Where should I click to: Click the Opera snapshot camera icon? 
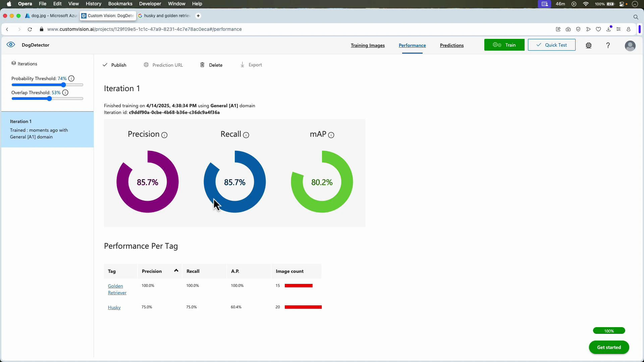pyautogui.click(x=568, y=29)
